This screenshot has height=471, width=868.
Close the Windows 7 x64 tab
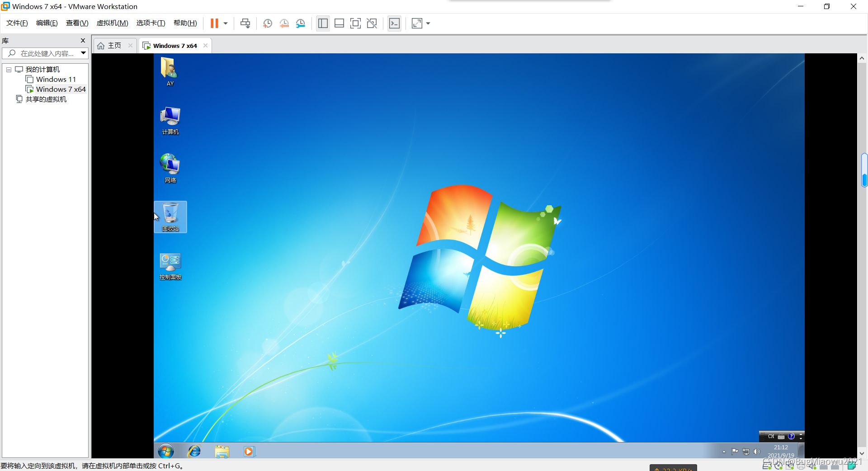click(205, 45)
